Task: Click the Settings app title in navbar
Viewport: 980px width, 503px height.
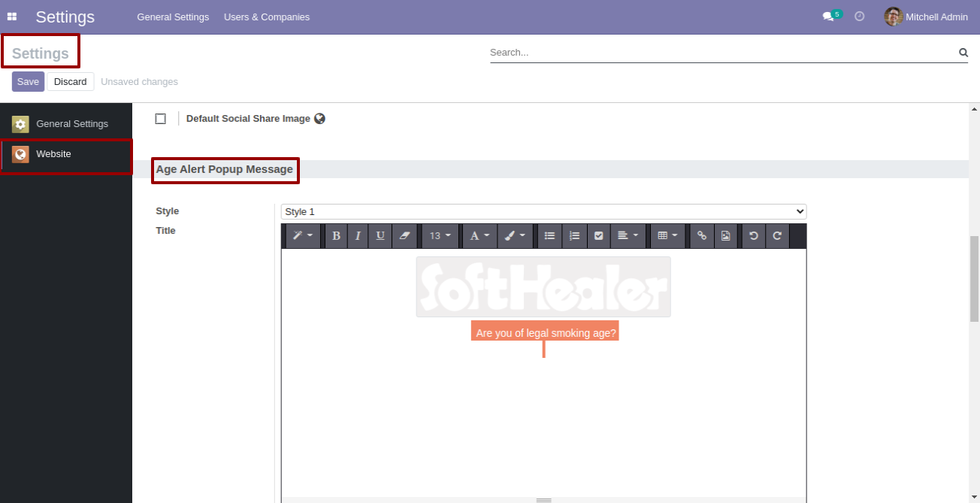Action: click(x=65, y=17)
